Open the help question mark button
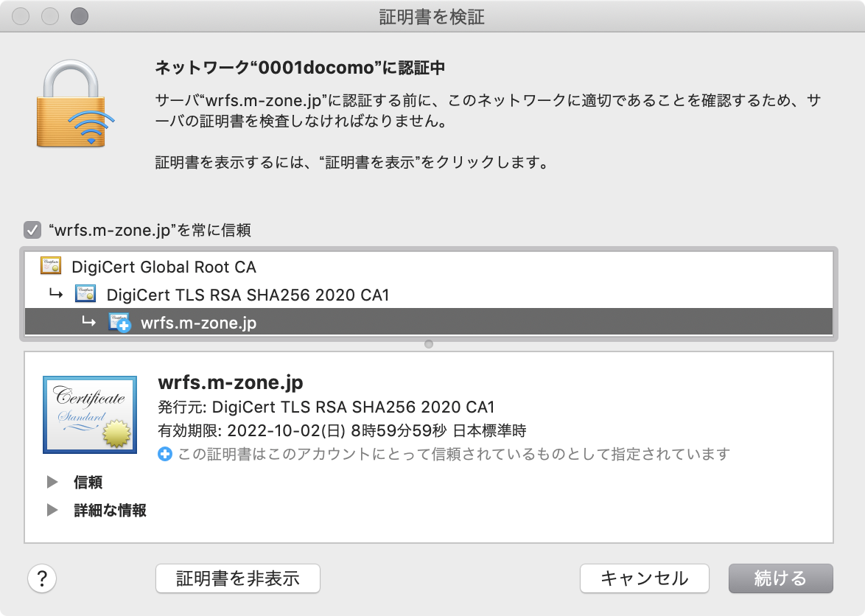865x616 pixels. click(42, 578)
